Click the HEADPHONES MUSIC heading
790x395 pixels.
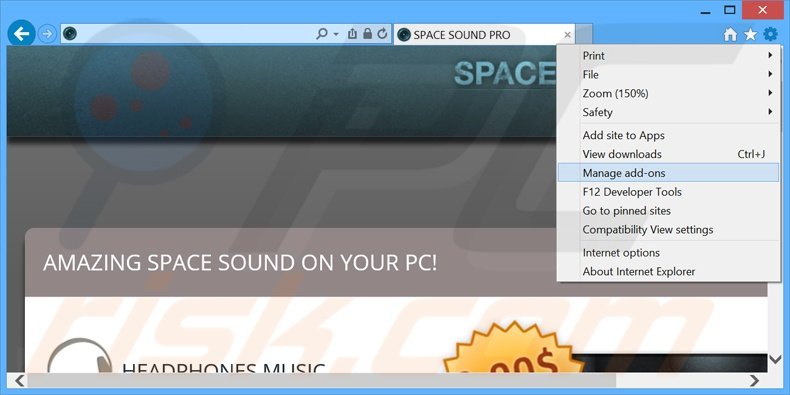(x=224, y=369)
